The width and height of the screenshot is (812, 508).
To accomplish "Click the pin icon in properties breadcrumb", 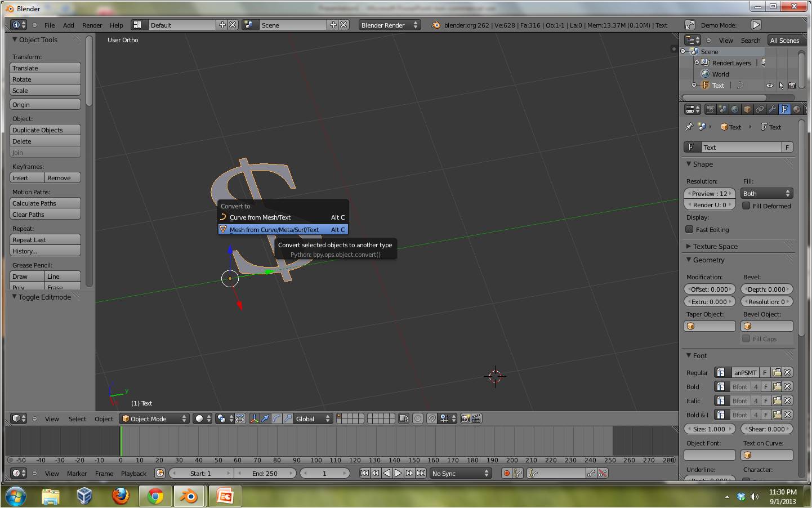I will 689,127.
